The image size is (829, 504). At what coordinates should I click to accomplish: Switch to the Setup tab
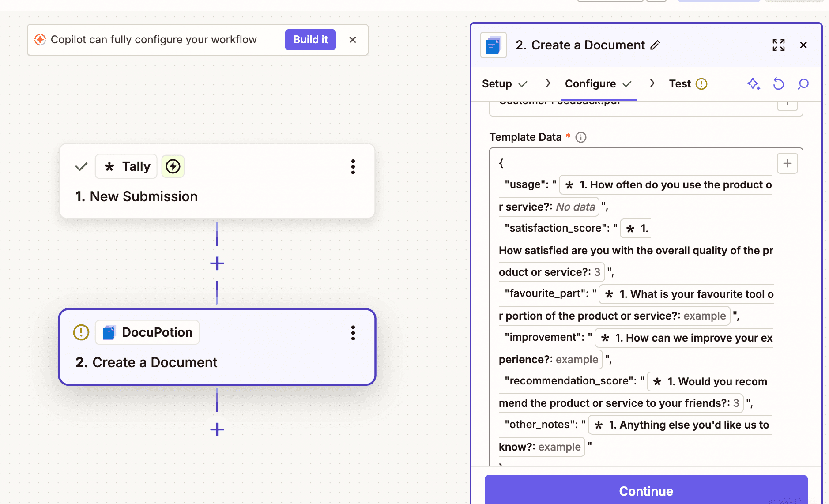[x=505, y=84]
